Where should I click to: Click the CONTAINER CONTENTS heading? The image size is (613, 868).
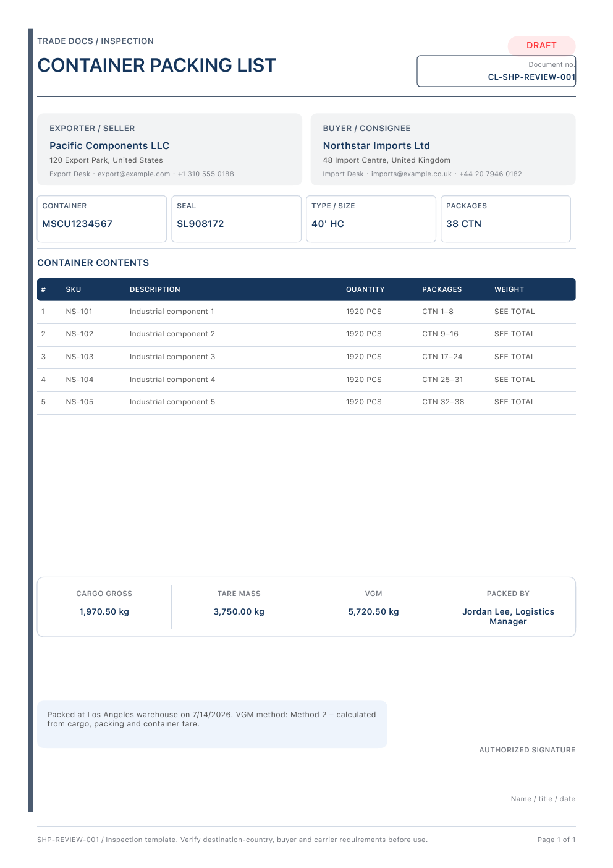(93, 263)
